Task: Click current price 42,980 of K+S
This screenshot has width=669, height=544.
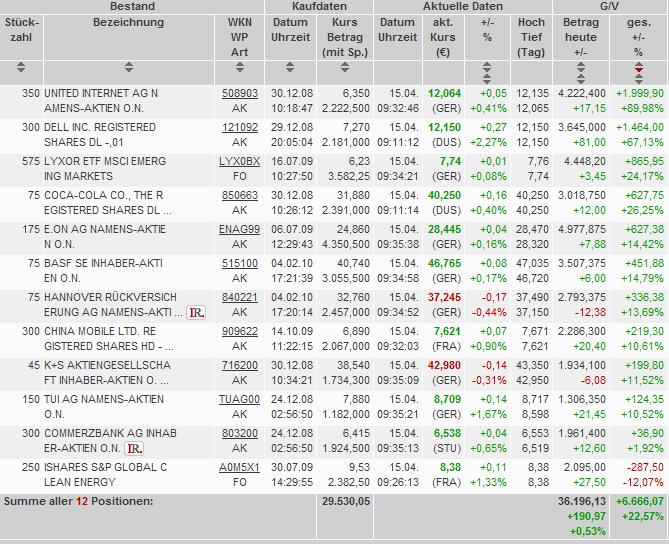Action: [445, 365]
